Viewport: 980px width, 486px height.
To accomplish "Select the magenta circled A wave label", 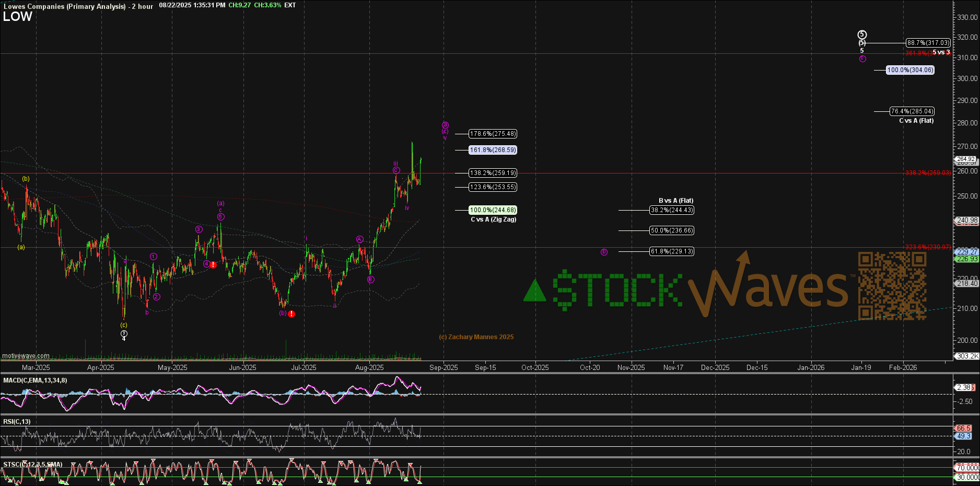I will [x=359, y=239].
